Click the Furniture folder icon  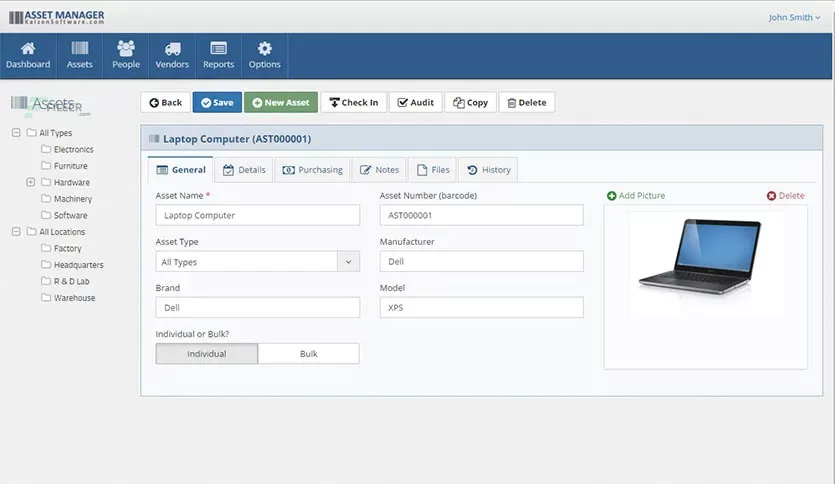tap(46, 165)
